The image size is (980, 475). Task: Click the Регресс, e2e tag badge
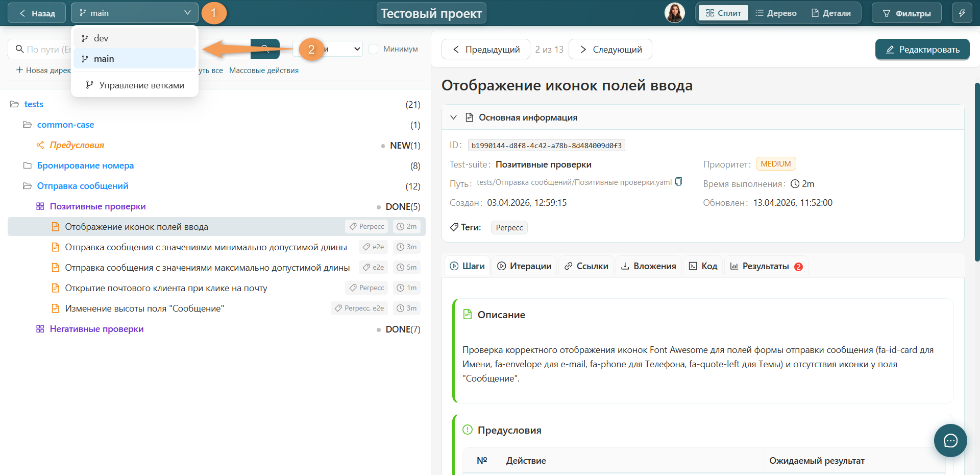point(359,308)
